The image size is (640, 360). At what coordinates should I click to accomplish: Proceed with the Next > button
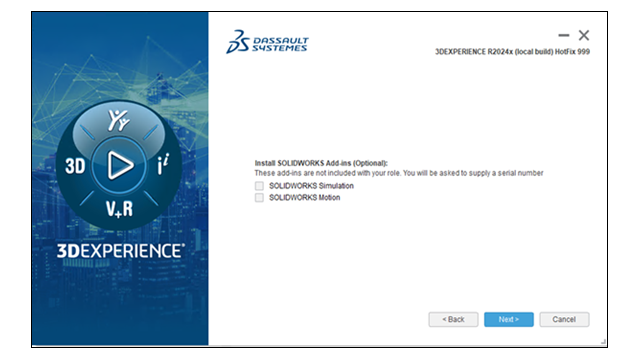tap(509, 320)
